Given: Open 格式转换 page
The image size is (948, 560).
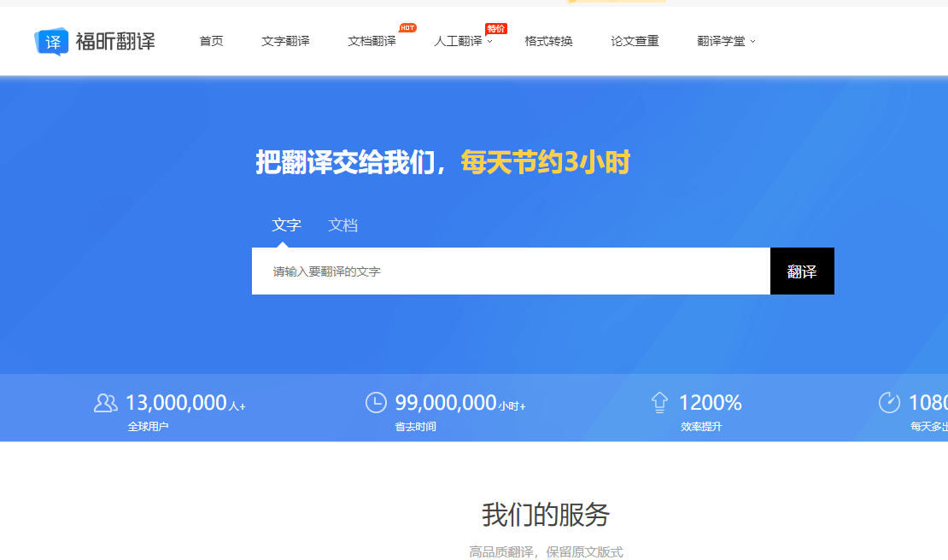Looking at the screenshot, I should [x=548, y=41].
